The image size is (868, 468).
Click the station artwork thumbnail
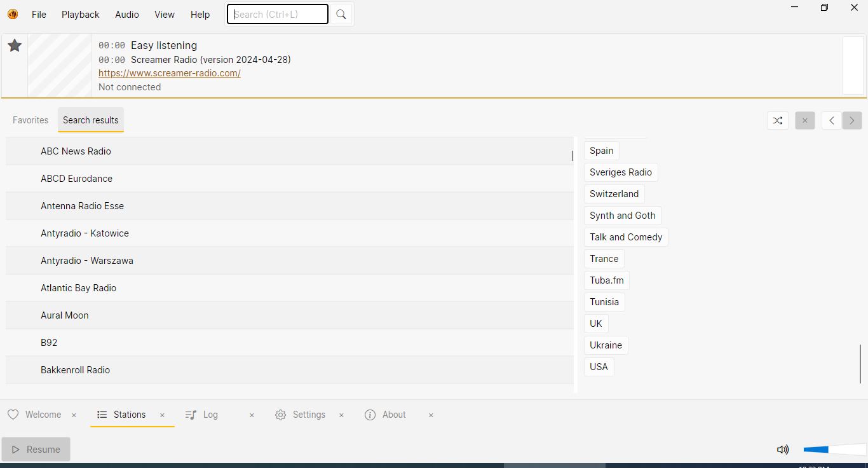(60, 65)
